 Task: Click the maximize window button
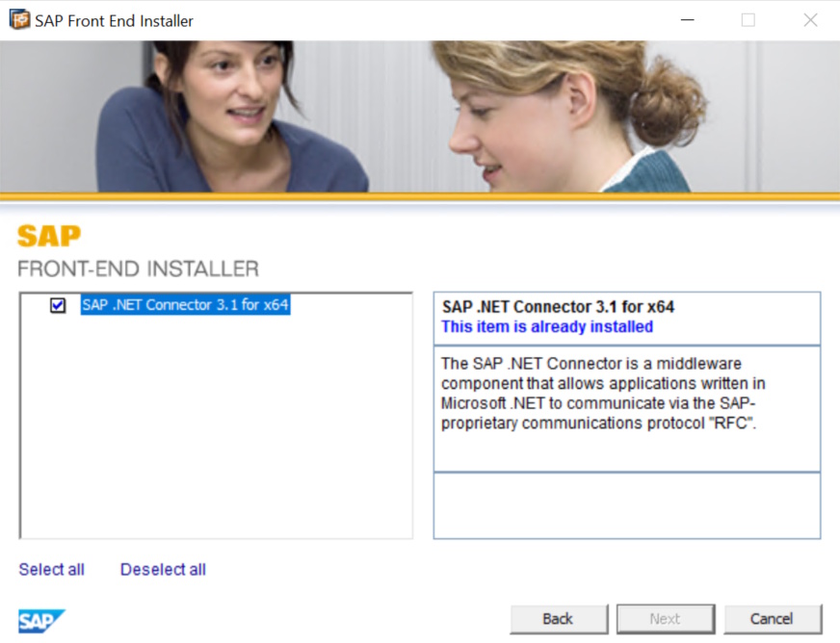click(748, 20)
